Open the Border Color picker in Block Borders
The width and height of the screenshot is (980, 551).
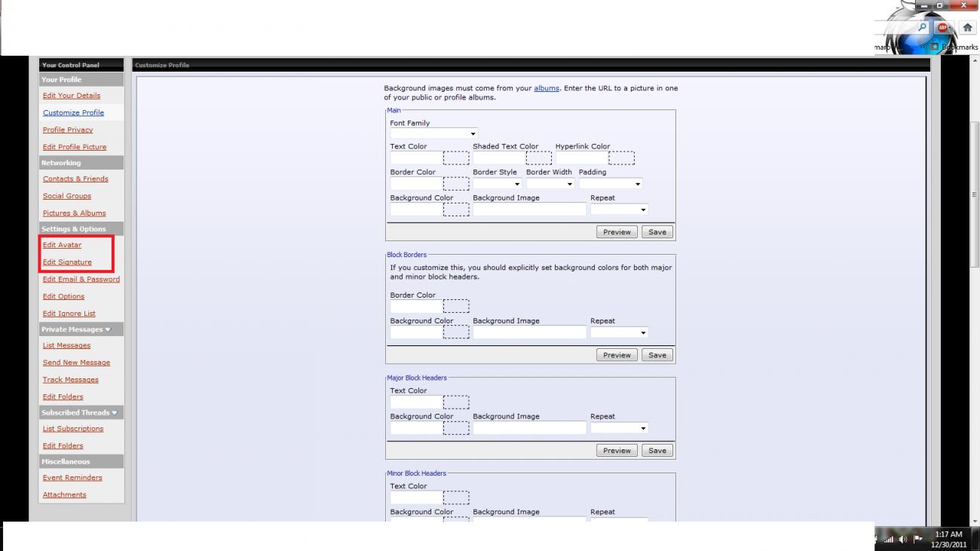click(x=458, y=306)
